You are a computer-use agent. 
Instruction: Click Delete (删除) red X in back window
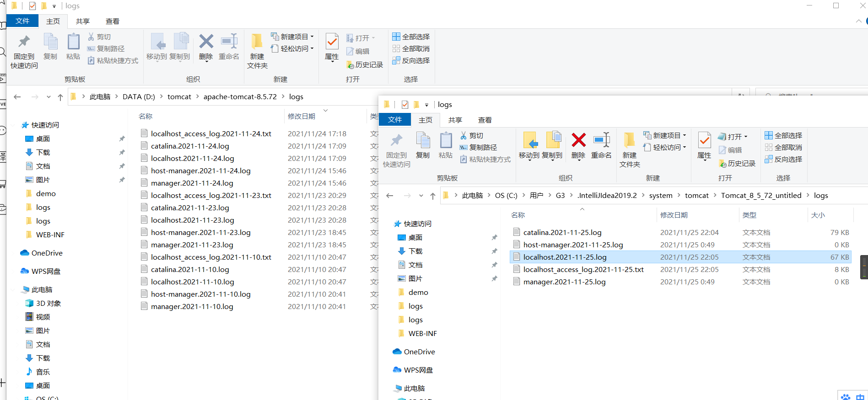[x=206, y=47]
